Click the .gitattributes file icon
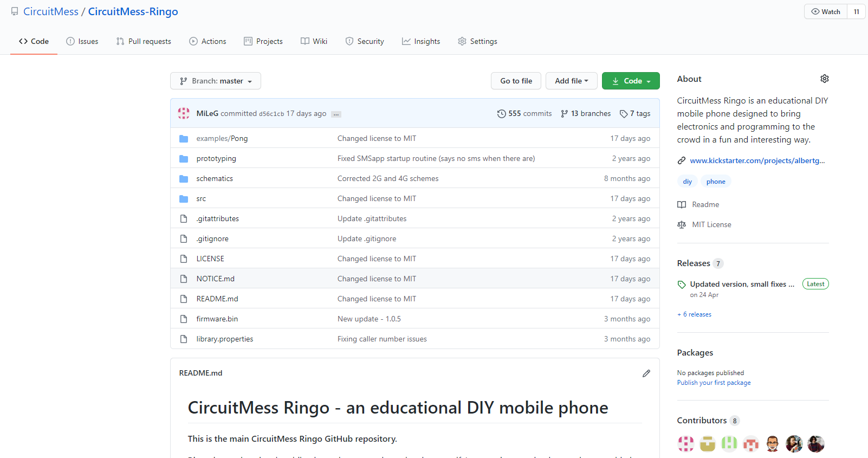Image resolution: width=868 pixels, height=458 pixels. tap(184, 219)
